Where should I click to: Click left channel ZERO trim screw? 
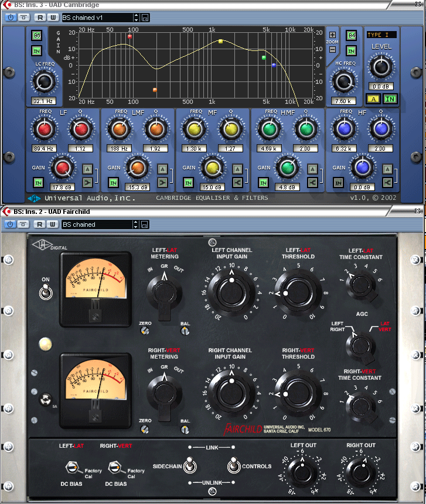click(x=145, y=331)
